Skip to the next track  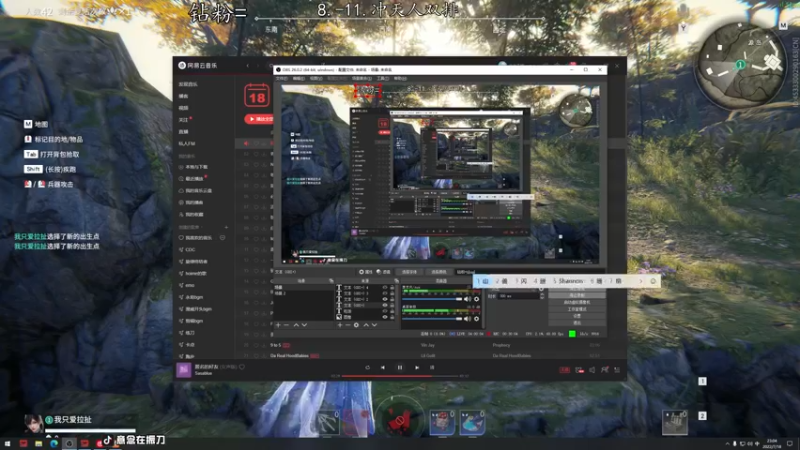(x=417, y=367)
